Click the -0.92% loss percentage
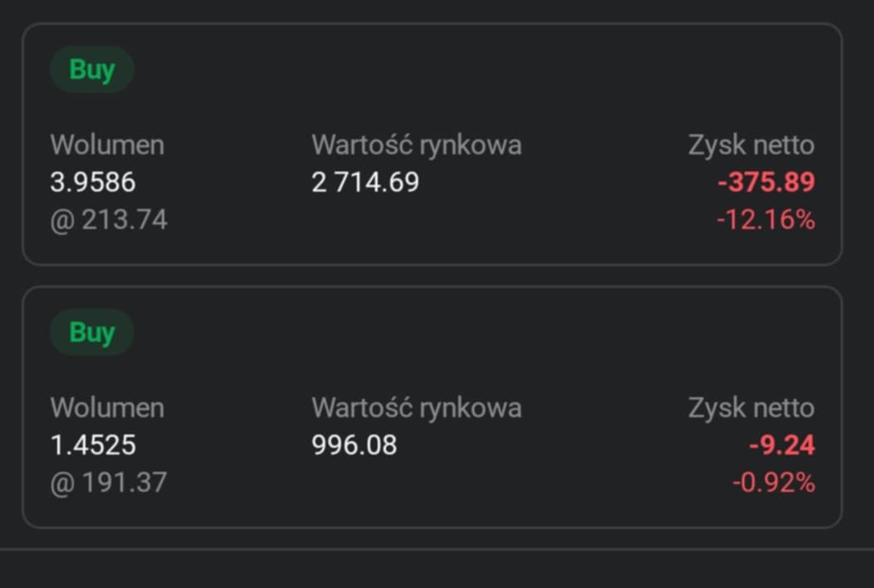 pos(773,483)
